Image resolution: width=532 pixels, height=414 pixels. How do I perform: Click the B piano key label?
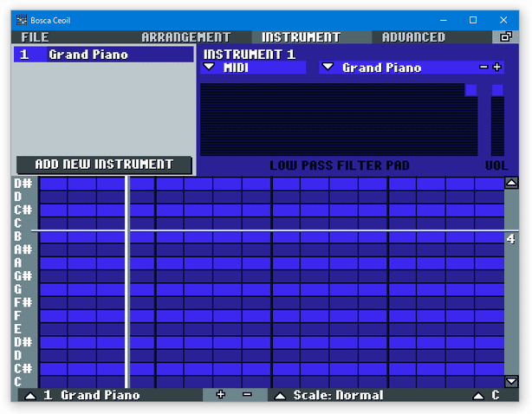[18, 236]
